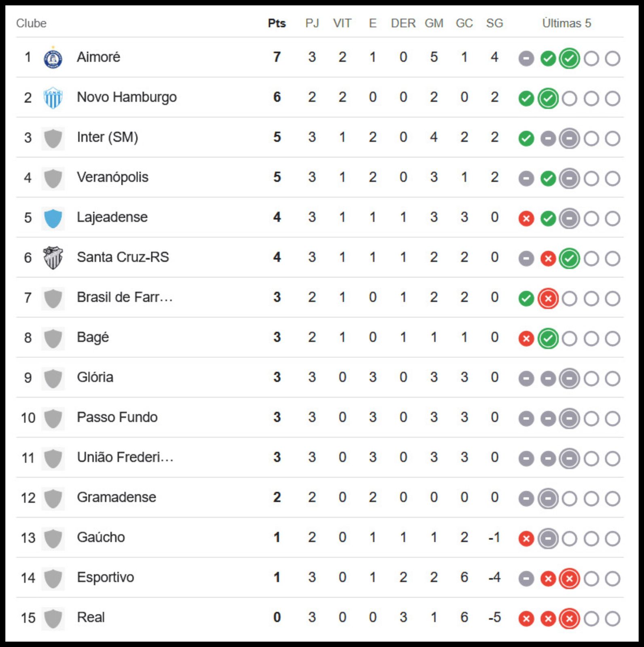Select the Últimas 5 column header
The width and height of the screenshot is (644, 647).
(x=567, y=23)
